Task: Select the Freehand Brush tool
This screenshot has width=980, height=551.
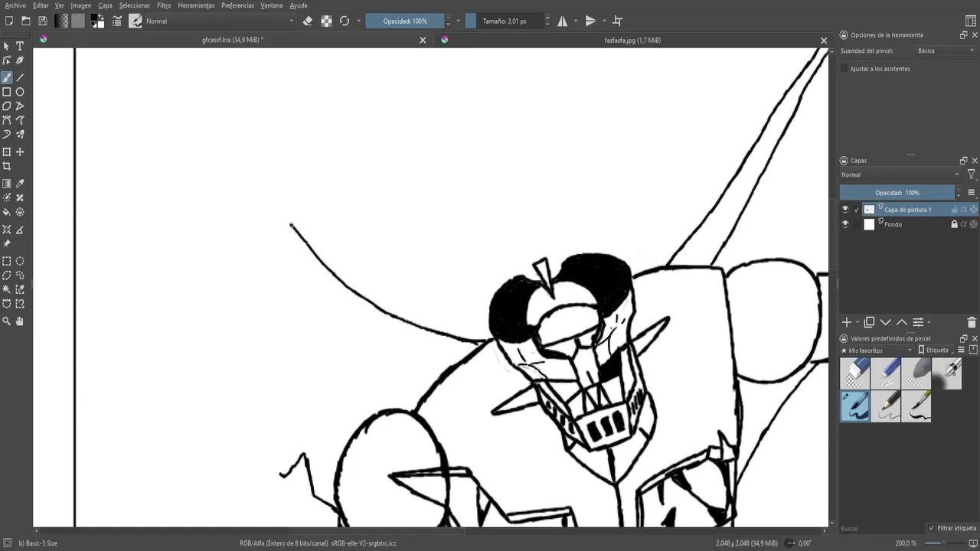Action: (7, 78)
